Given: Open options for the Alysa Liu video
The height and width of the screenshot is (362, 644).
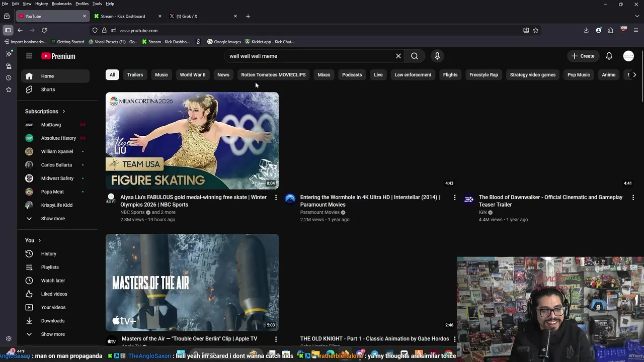Looking at the screenshot, I should click(276, 198).
